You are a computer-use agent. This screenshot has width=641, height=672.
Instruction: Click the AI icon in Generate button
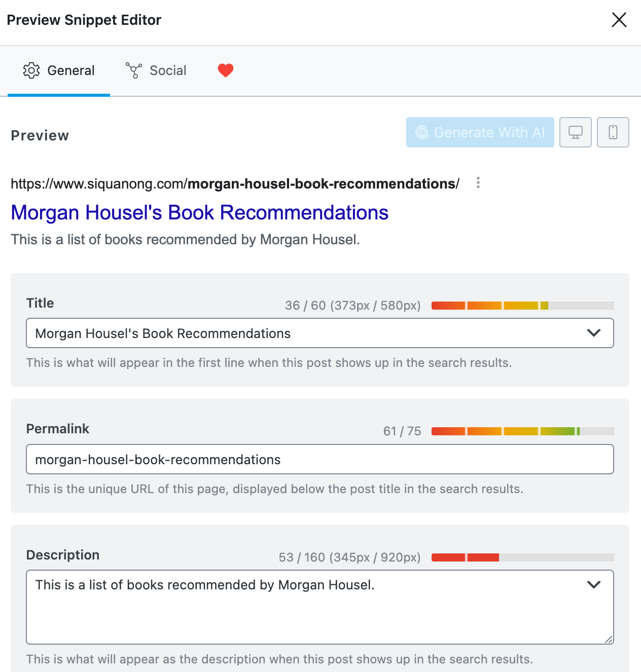coord(422,132)
